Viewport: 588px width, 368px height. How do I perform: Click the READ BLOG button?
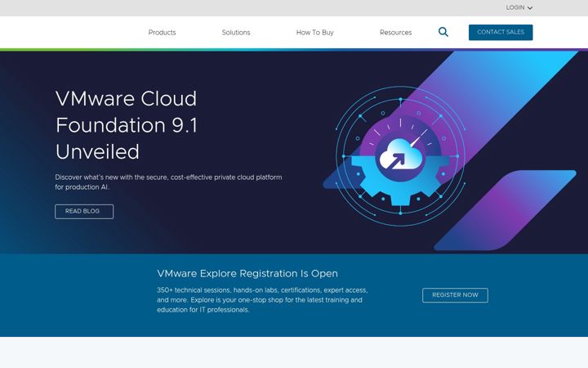click(84, 212)
